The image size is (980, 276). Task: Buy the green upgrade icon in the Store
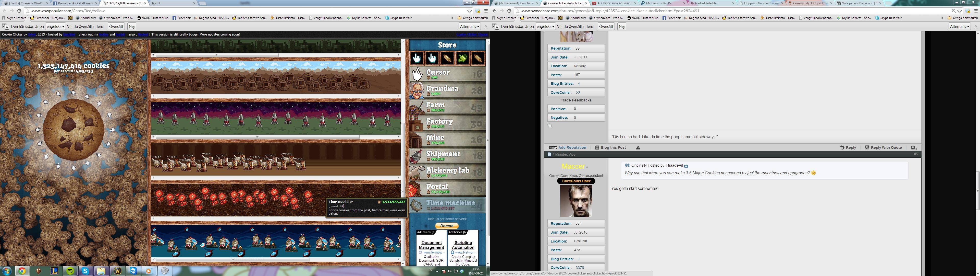coord(462,58)
